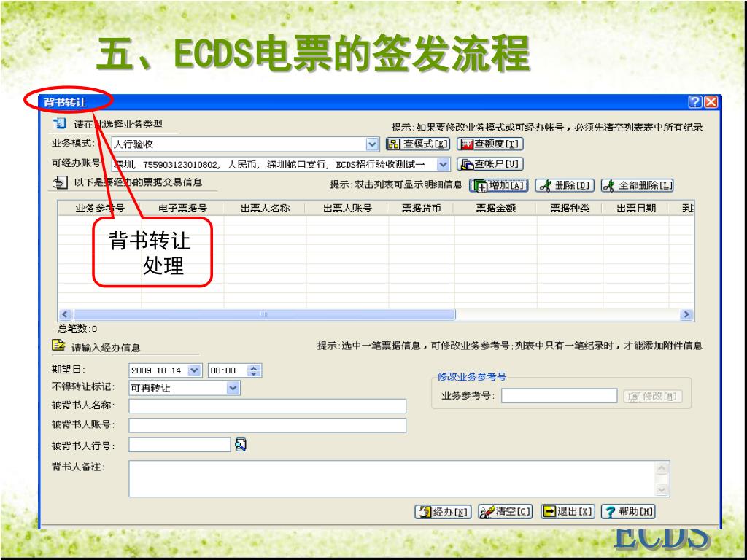This screenshot has height=560, width=747.
Task: Click 全部删除[L] to remove all records
Action: [638, 186]
